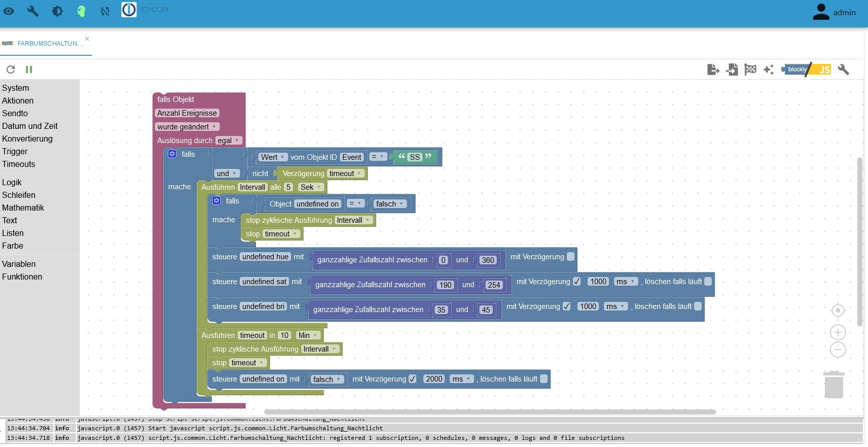Select the 'Event' object ID field

point(351,157)
